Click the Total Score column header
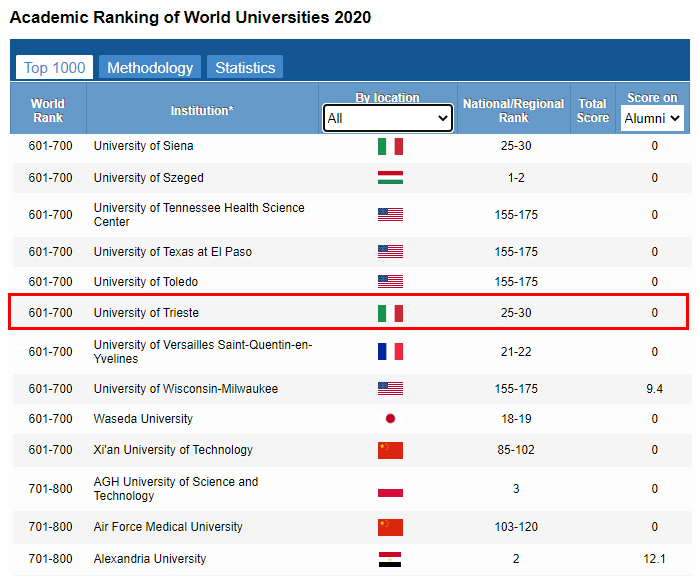This screenshot has height=576, width=697. [x=593, y=110]
